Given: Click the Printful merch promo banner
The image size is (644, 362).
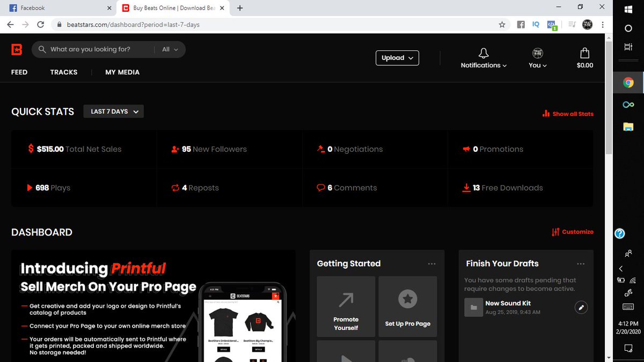Looking at the screenshot, I should click(x=153, y=306).
